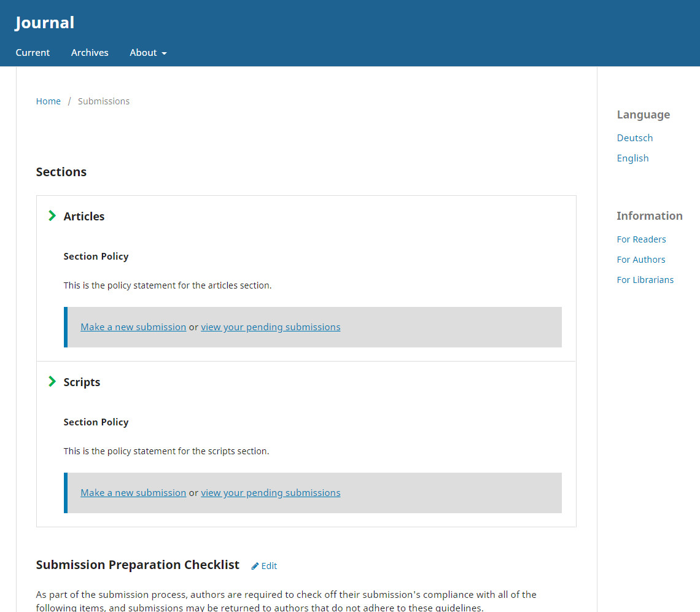Click the scripts section policy statement text

[x=166, y=451]
